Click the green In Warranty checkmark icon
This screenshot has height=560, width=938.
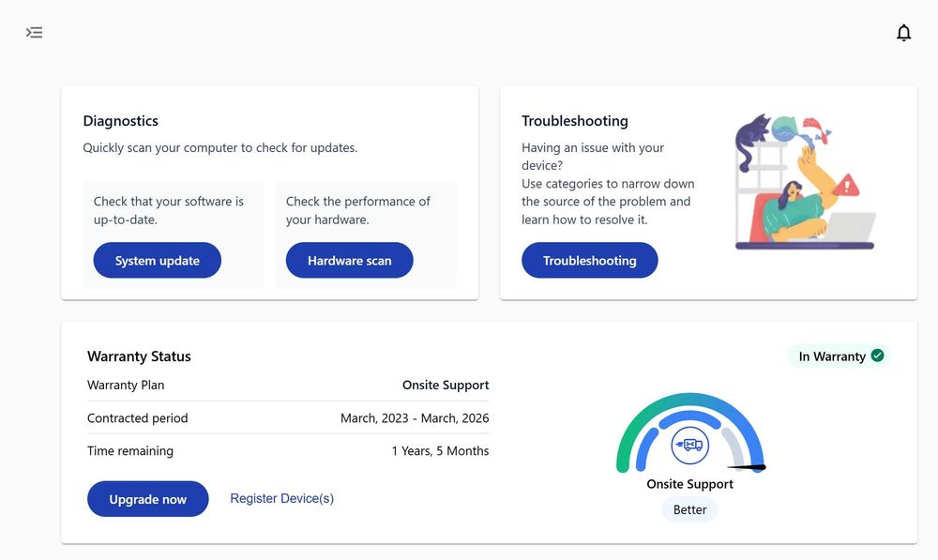(x=877, y=356)
